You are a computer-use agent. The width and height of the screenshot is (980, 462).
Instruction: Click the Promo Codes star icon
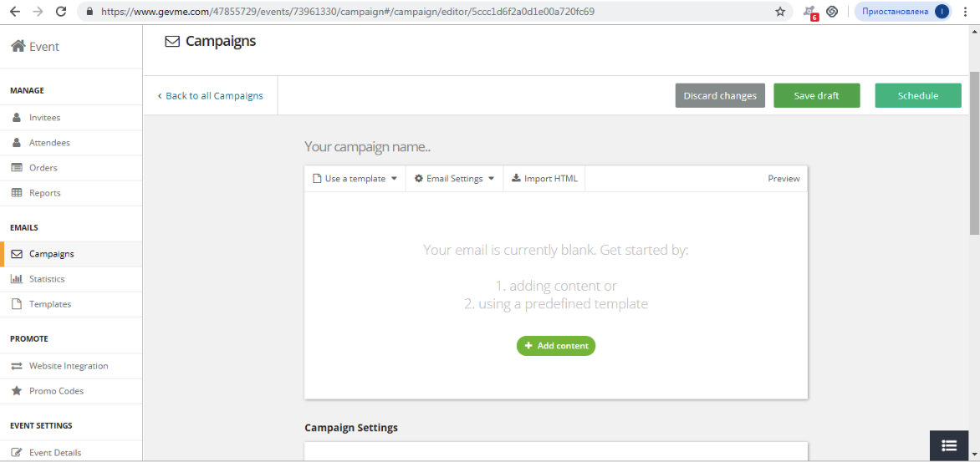17,391
